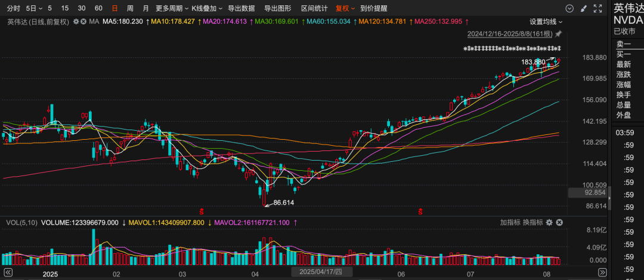The height and width of the screenshot is (280, 644).
Task: Switch to monthly 月 candlestick period
Action: 146,8
